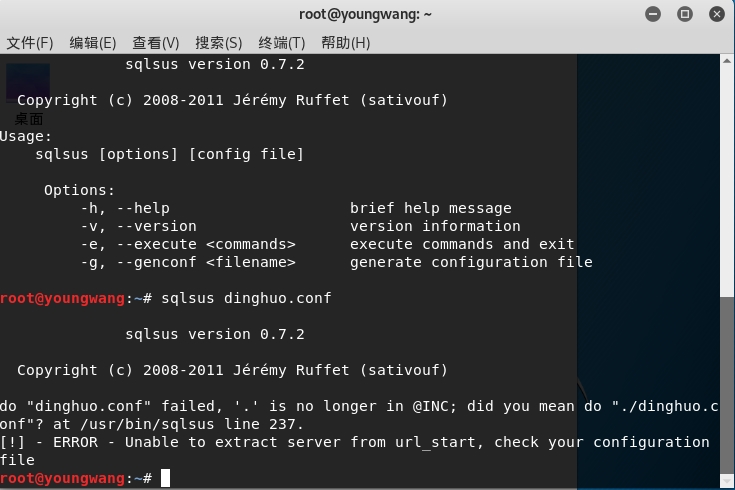
Task: Click the last 'root@youngwang' prompt
Action: point(62,478)
